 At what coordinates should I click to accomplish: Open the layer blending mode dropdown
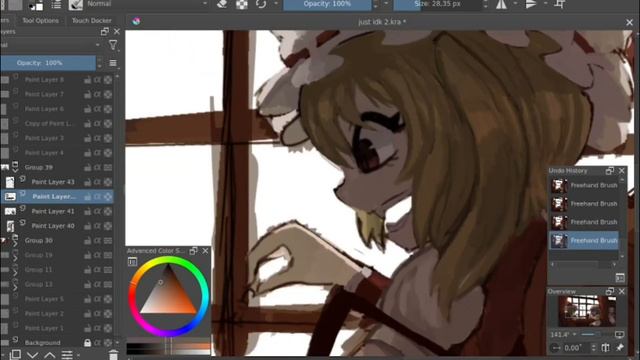(51, 45)
